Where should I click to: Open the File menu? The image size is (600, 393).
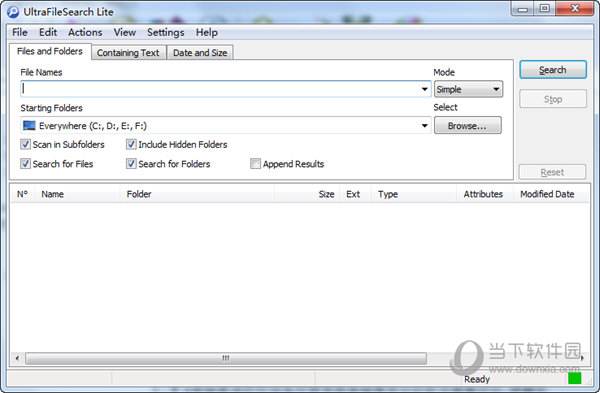pos(20,33)
